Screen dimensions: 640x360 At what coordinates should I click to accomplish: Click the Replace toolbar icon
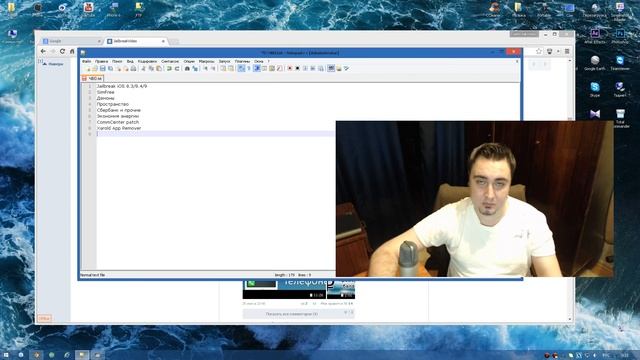coord(195,69)
